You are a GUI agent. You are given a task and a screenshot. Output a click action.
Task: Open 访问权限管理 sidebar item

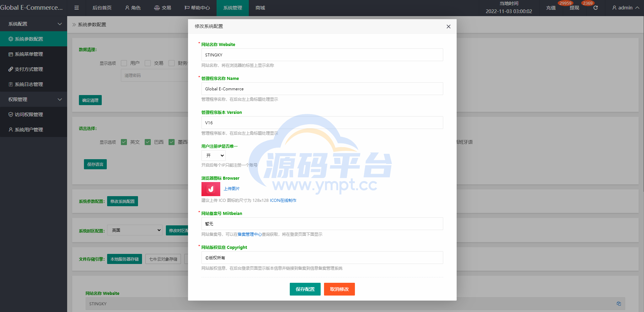(34, 115)
